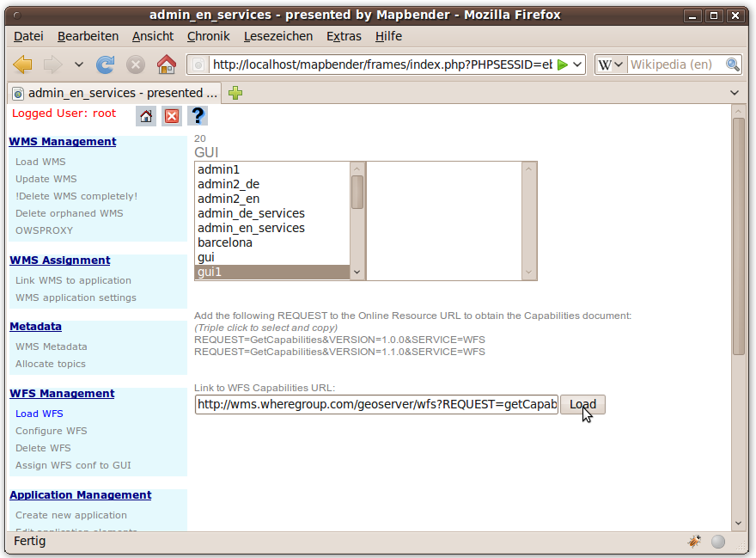
Task: Open Assign WFS conf to GUI link
Action: tap(73, 465)
